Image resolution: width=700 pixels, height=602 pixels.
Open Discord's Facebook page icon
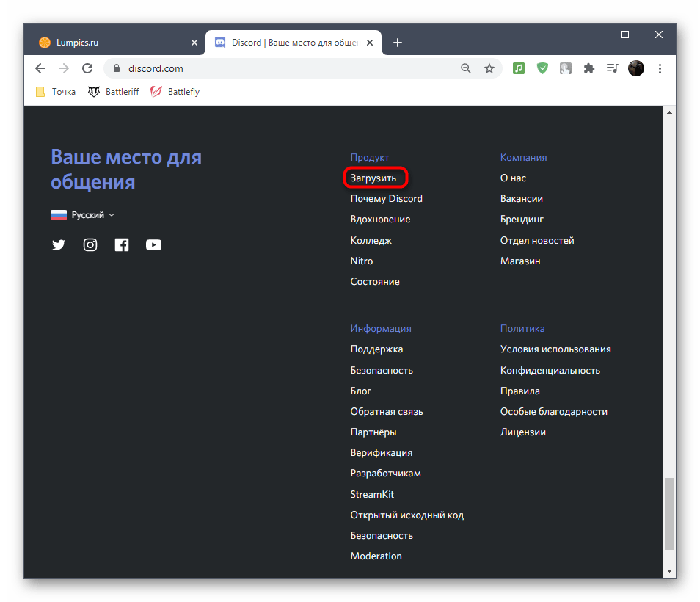click(x=122, y=245)
